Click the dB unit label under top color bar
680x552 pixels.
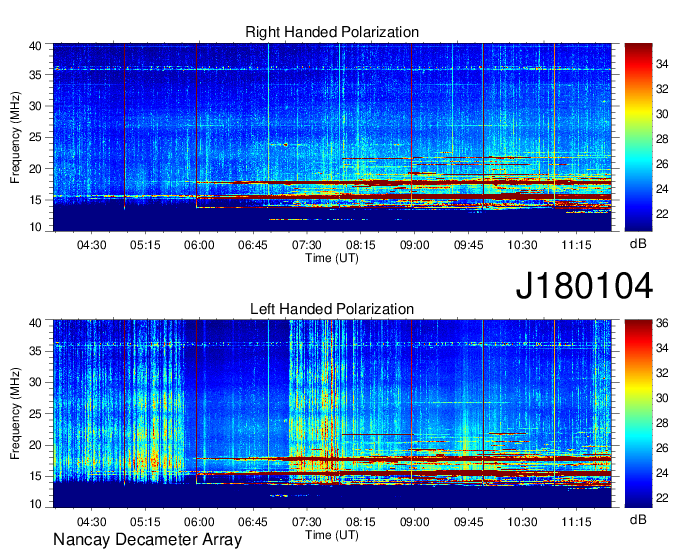coord(638,244)
